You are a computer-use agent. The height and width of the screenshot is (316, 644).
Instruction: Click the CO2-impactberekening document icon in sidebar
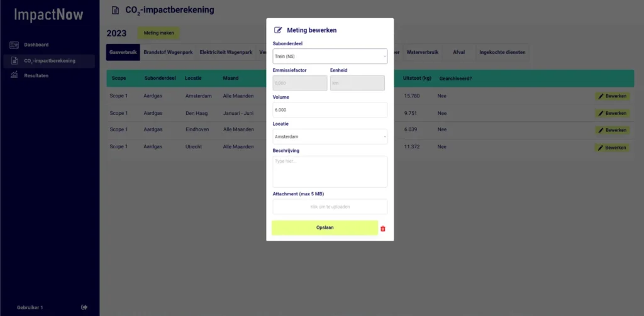14,61
